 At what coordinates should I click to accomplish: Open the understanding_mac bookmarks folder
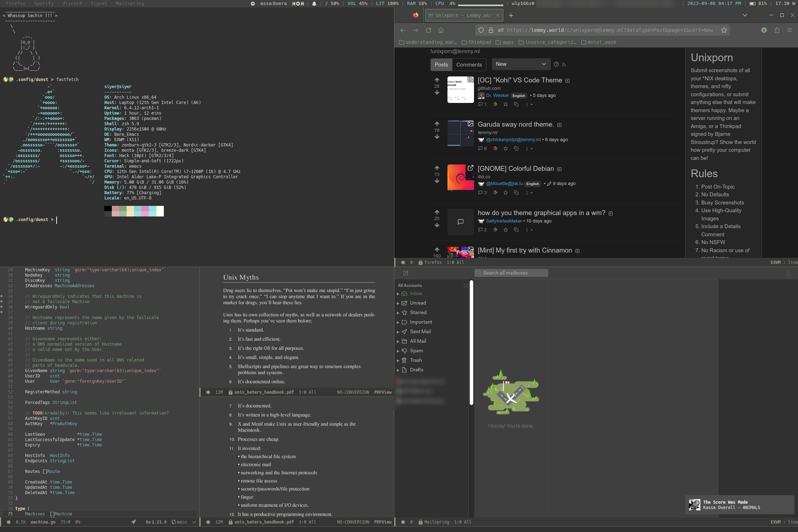coord(428,42)
